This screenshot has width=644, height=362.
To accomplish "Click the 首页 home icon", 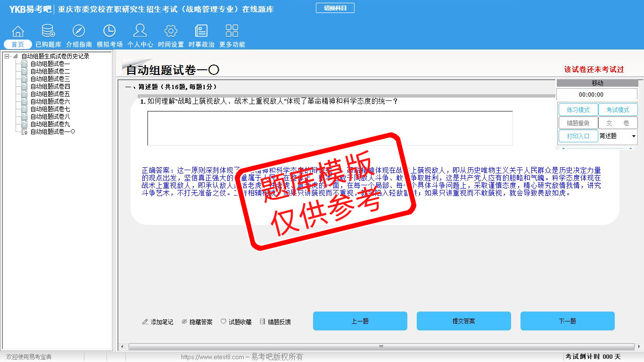I will pyautogui.click(x=18, y=32).
